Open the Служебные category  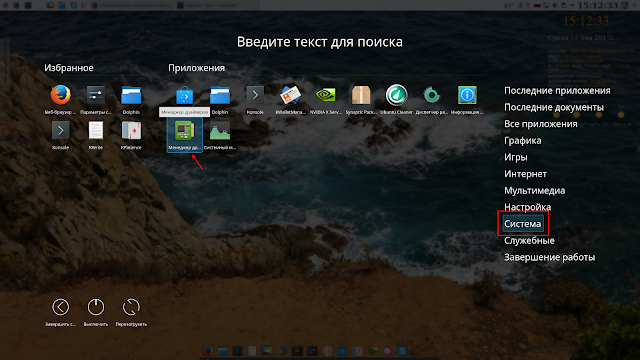click(529, 241)
